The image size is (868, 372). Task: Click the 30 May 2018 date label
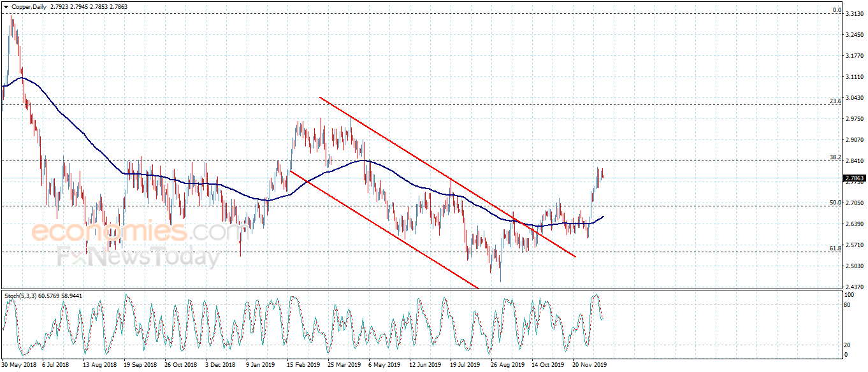point(20,365)
